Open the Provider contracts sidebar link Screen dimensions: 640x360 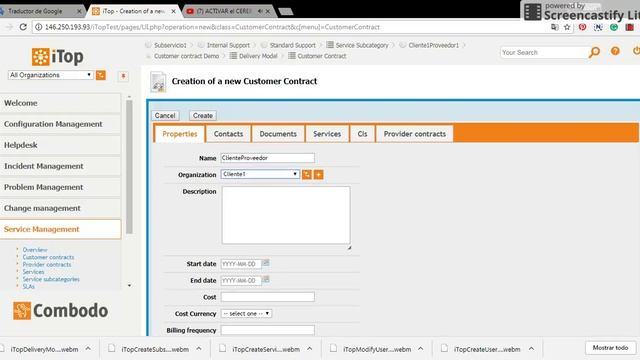tap(47, 264)
